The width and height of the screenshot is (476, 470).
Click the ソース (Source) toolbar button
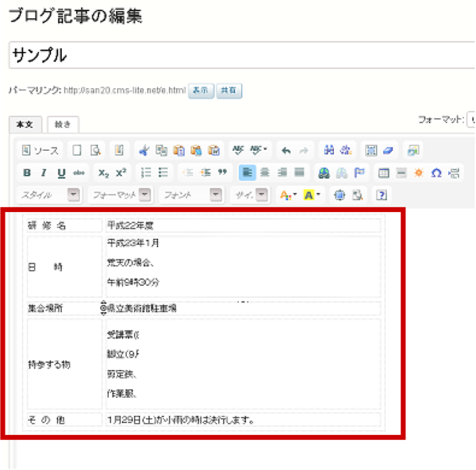pos(40,150)
